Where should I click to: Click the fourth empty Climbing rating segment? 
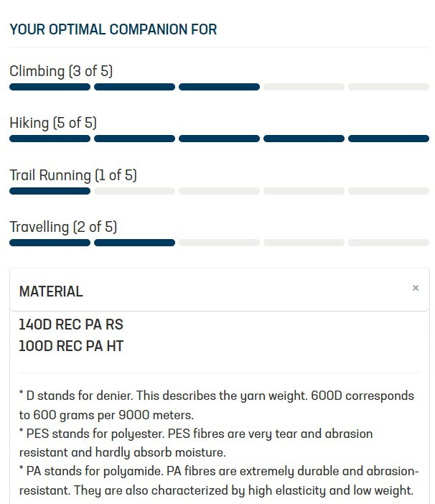pyautogui.click(x=304, y=87)
